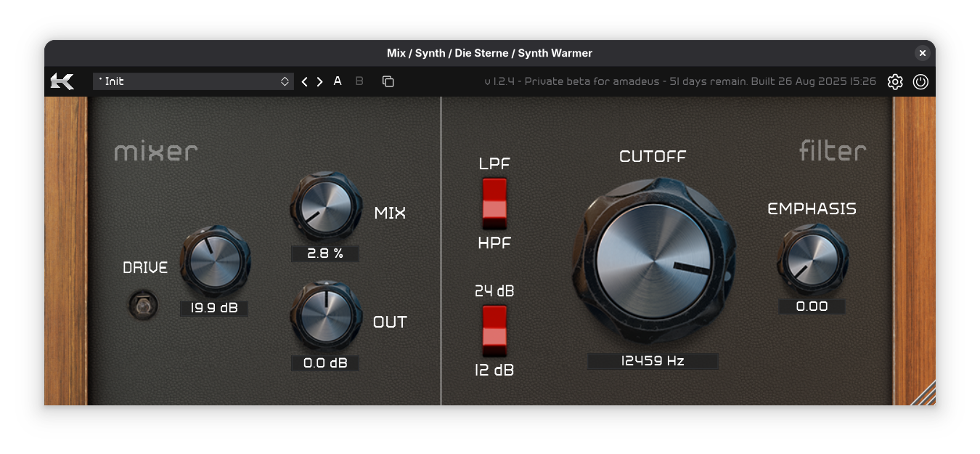Select the A preset slot
This screenshot has width=980, height=454.
[337, 81]
